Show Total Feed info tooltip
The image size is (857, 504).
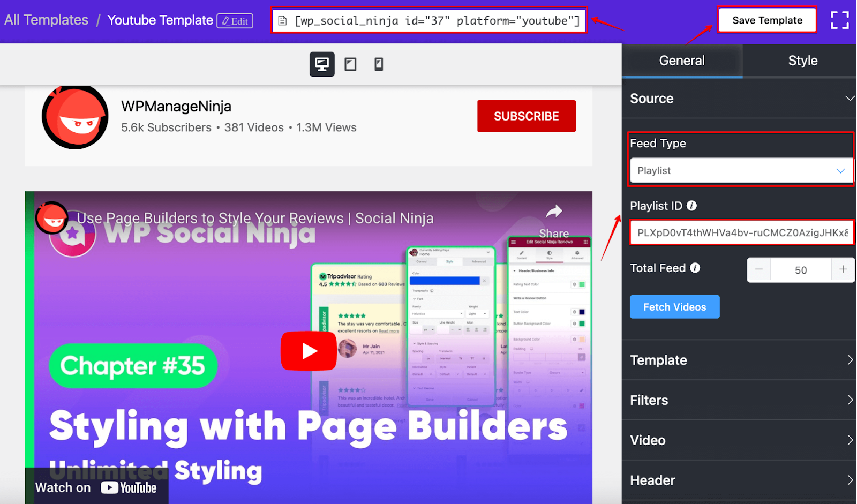(695, 268)
